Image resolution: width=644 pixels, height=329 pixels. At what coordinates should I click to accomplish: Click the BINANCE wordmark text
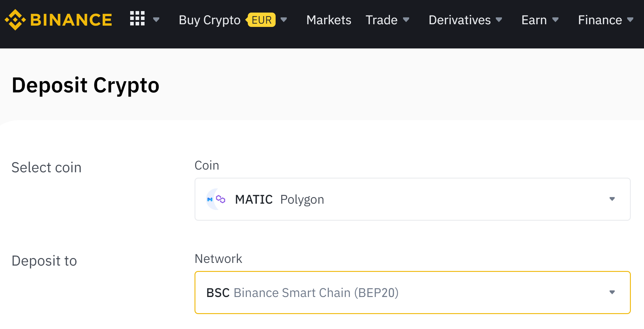click(71, 20)
